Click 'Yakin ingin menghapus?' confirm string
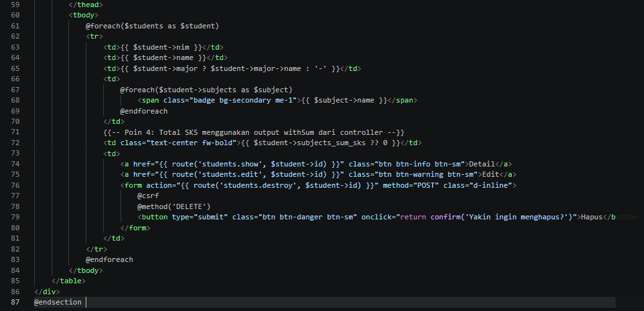 click(516, 217)
